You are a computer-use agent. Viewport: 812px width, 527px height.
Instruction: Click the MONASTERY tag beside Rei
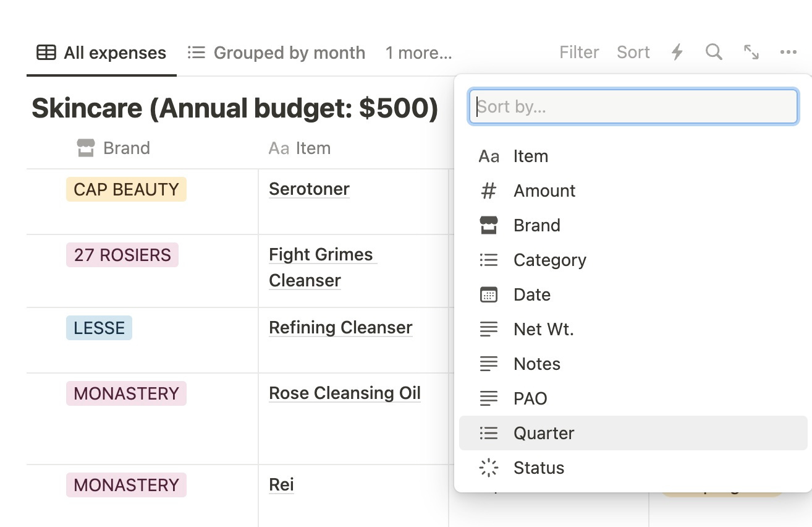click(126, 485)
